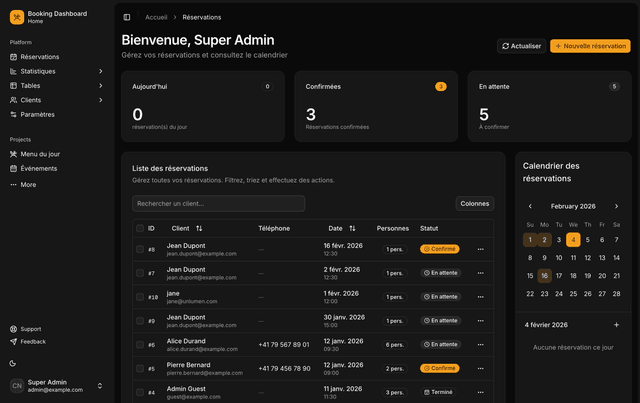
Task: Toggle dark mode moon icon
Action: 13,363
